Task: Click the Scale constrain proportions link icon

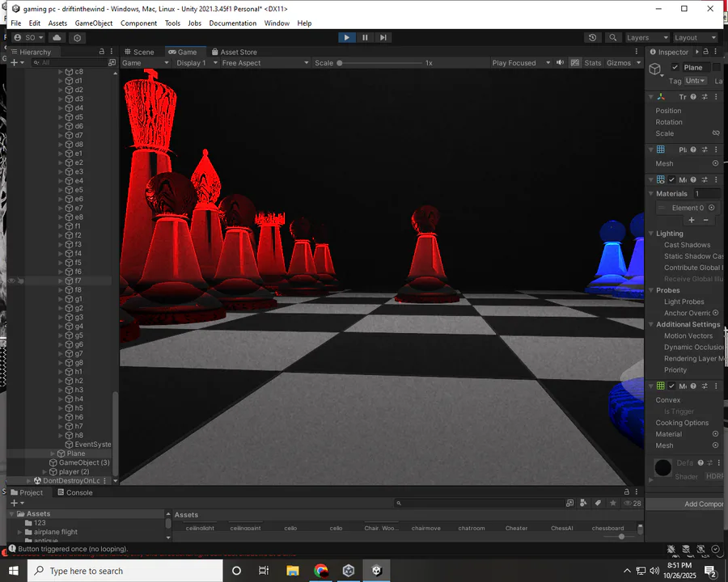Action: pyautogui.click(x=716, y=133)
